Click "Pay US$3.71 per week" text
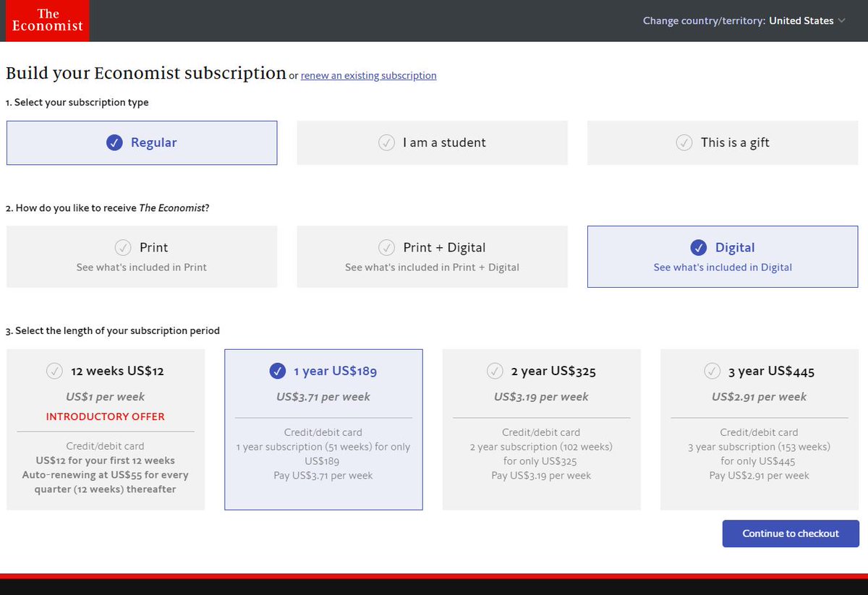This screenshot has width=868, height=595. point(323,475)
